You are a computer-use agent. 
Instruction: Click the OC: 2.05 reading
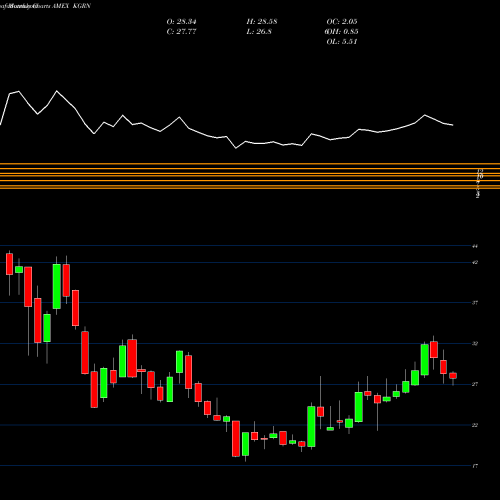point(342,22)
